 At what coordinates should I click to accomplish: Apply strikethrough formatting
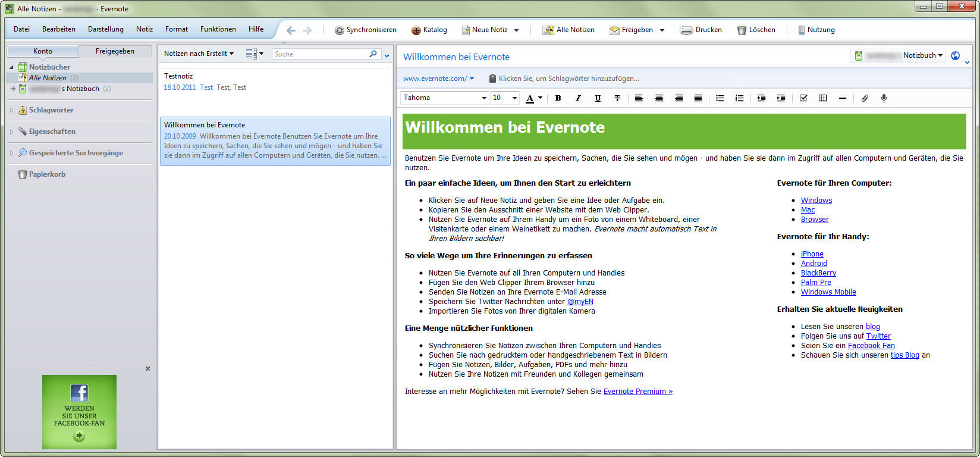click(x=617, y=98)
